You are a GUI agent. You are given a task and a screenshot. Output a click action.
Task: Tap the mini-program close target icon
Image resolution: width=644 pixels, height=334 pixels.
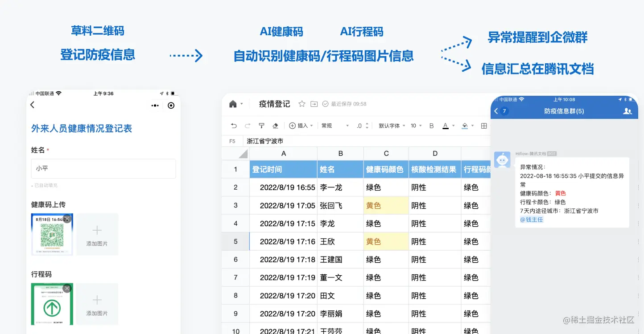click(171, 106)
